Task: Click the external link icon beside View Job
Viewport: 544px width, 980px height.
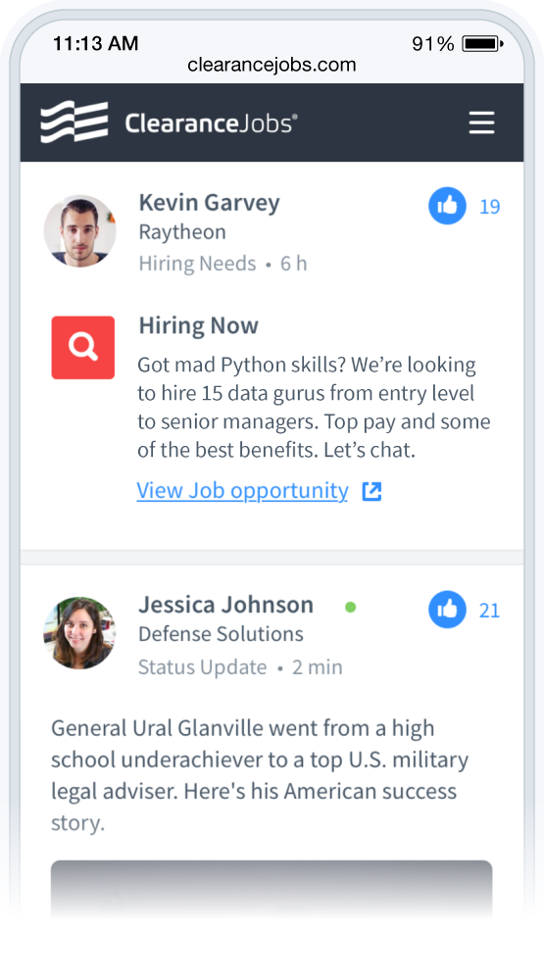Action: pyautogui.click(x=371, y=492)
